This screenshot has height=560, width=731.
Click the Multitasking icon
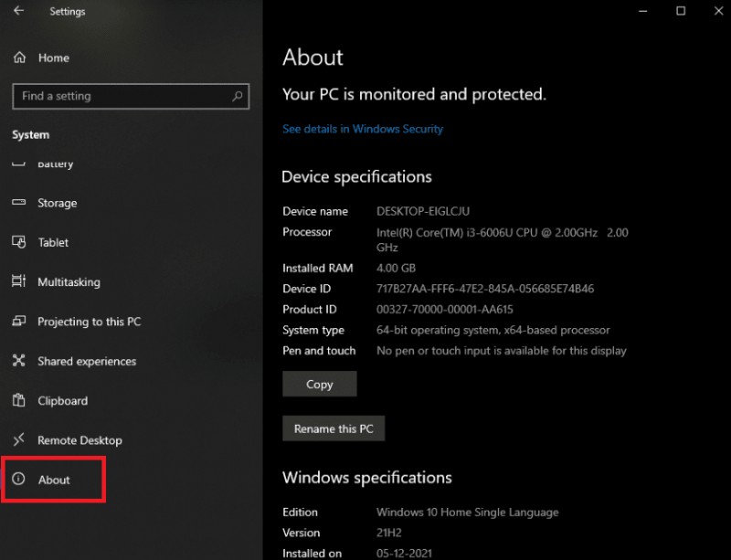pyautogui.click(x=20, y=282)
